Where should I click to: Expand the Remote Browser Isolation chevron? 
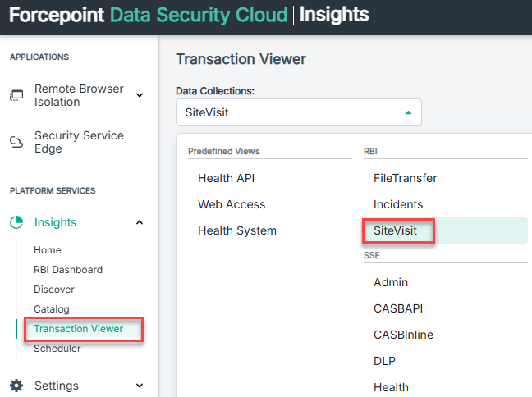tap(140, 95)
